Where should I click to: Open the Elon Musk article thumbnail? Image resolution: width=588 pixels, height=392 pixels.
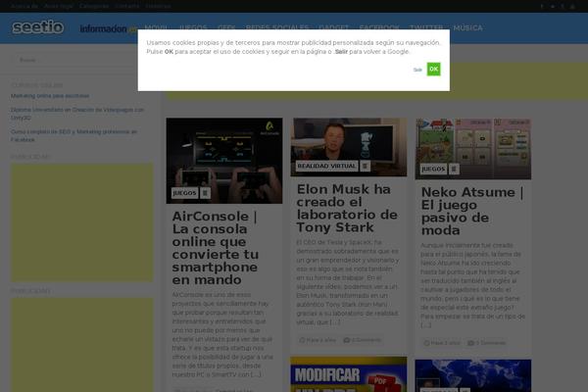tap(348, 147)
